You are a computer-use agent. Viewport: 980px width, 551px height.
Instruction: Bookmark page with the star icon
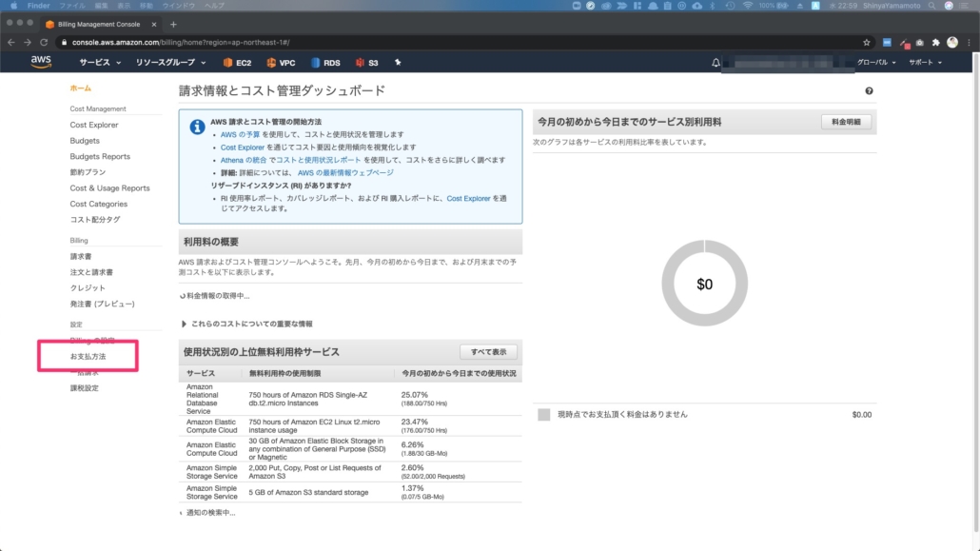pos(866,42)
